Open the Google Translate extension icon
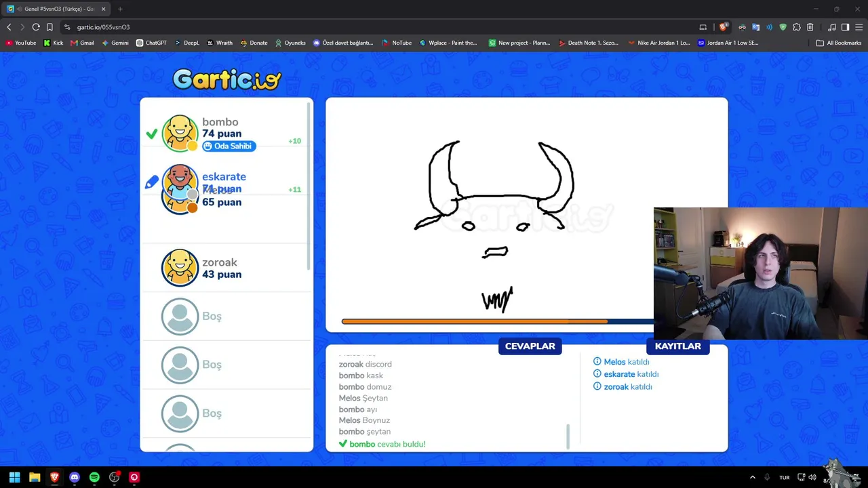The width and height of the screenshot is (868, 488). coord(755,27)
